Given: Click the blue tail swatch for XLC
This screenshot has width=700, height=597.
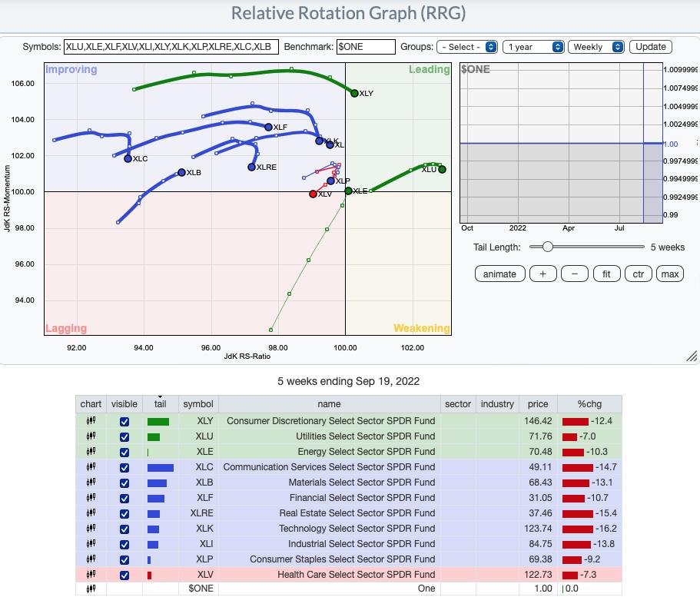Looking at the screenshot, I should tap(161, 467).
